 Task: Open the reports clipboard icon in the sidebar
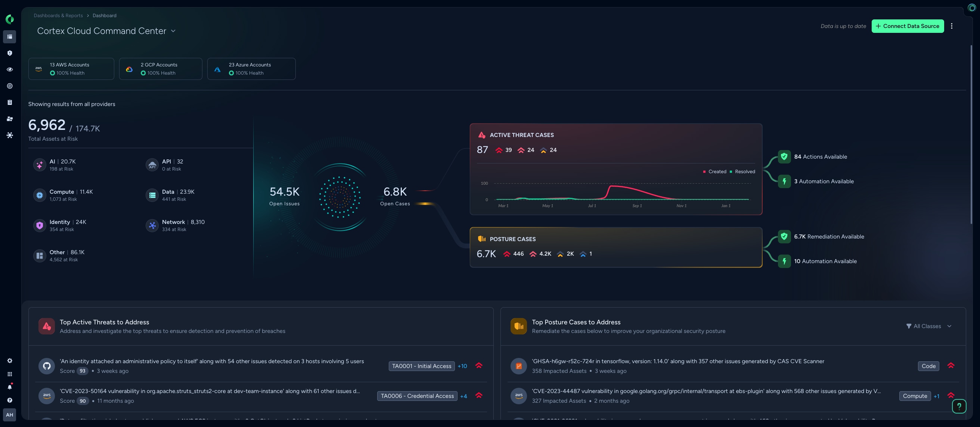coord(9,102)
